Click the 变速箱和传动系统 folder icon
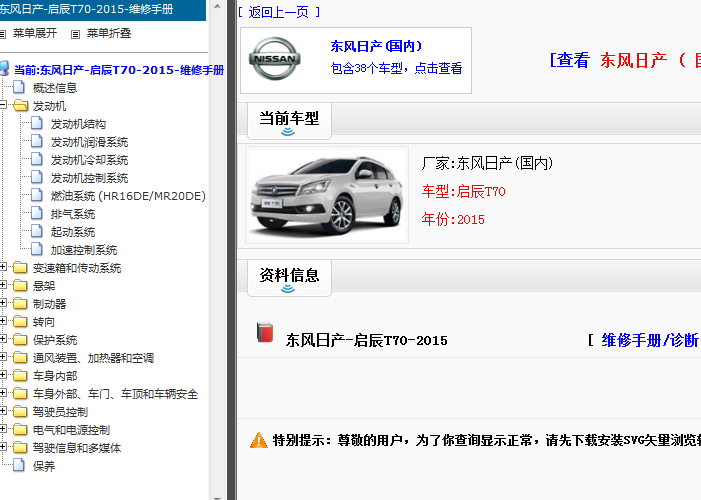 point(20,267)
